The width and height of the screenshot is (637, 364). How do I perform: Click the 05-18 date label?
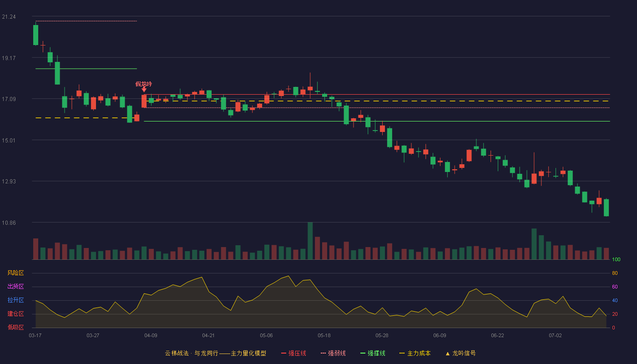324,335
